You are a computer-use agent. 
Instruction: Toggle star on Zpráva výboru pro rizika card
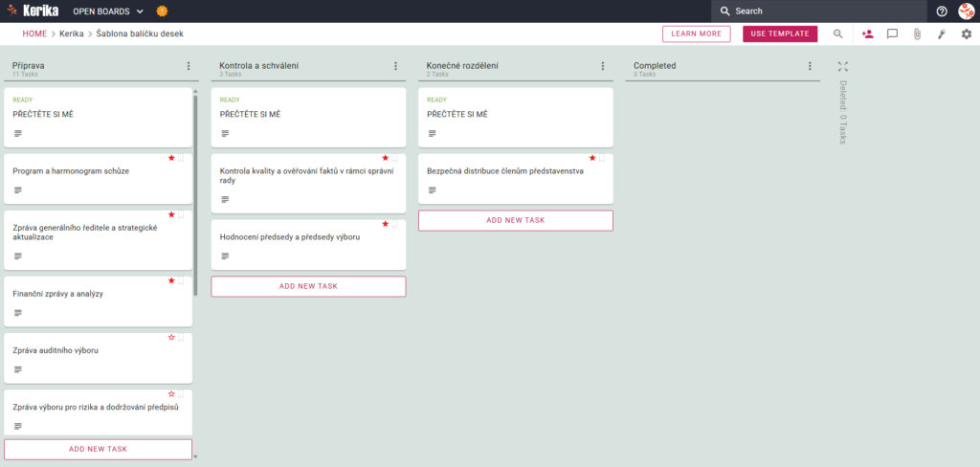[x=171, y=394]
